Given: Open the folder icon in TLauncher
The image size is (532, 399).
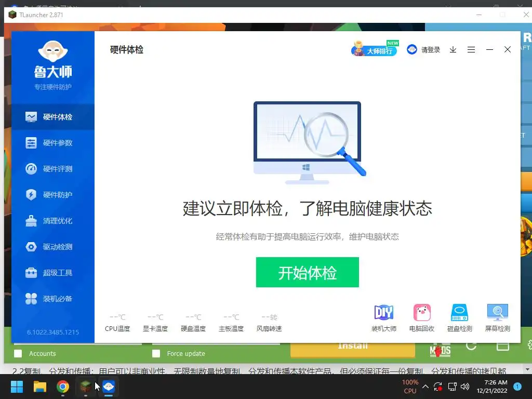Looking at the screenshot, I should coord(502,347).
